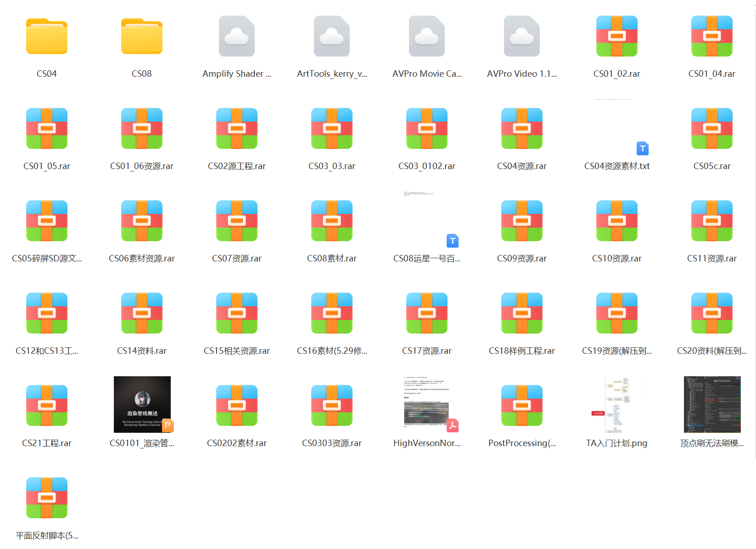Select the ArtTools_kerry cloud file icon
This screenshot has height=549, width=756.
click(x=331, y=37)
